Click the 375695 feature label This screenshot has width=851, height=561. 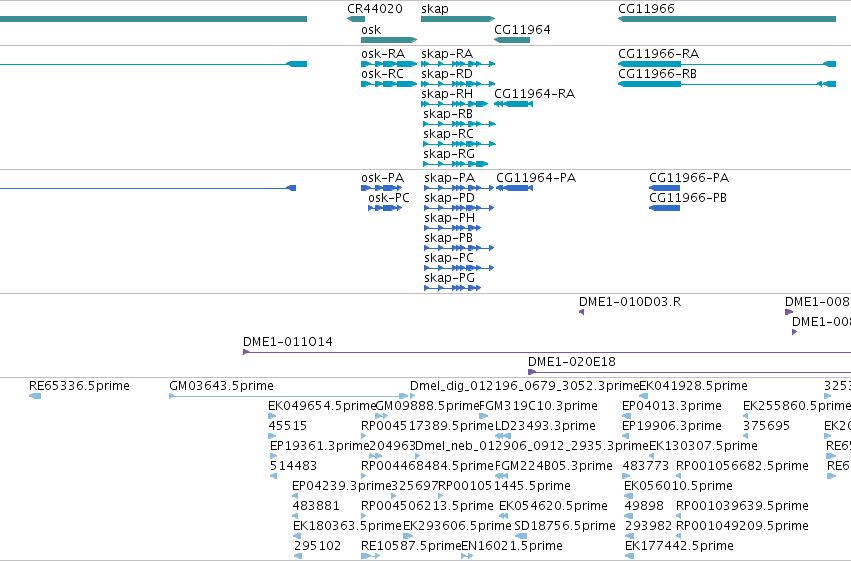[766, 426]
